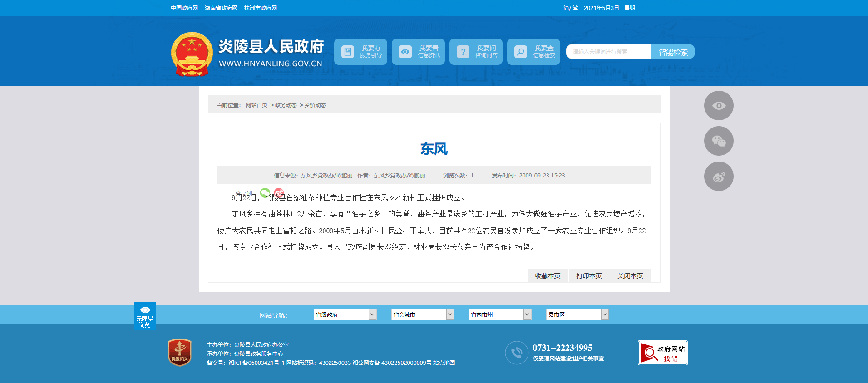Image resolution: width=868 pixels, height=383 pixels.
Task: Click the national emblem logo
Action: (192, 54)
